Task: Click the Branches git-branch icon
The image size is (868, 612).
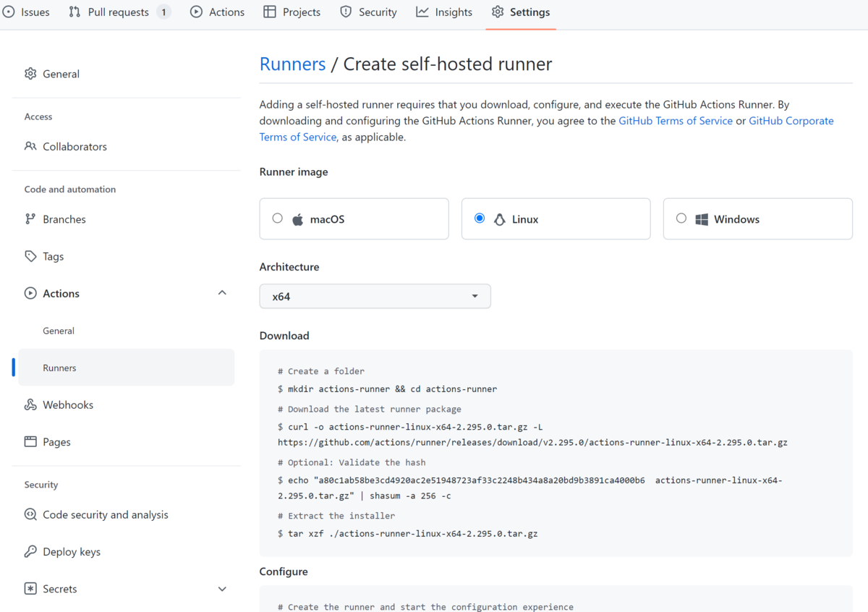Action: pyautogui.click(x=30, y=219)
